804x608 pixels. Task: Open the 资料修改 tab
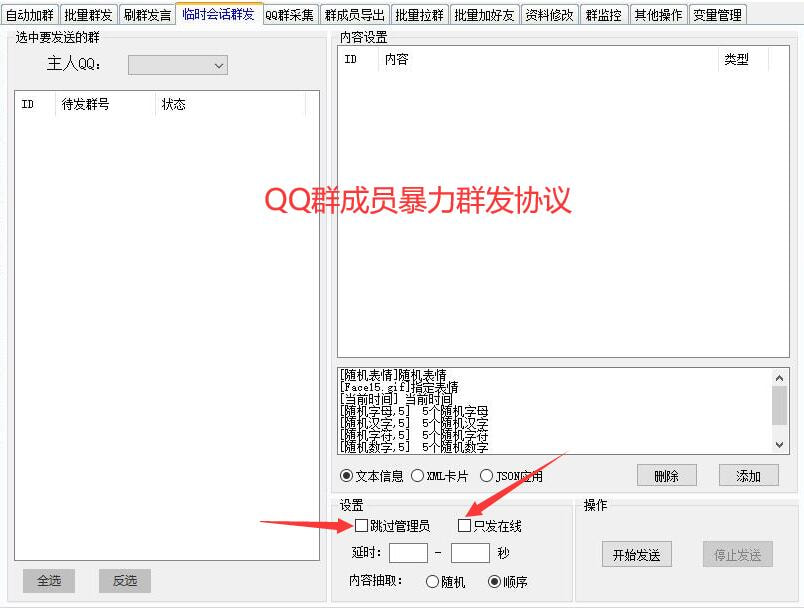(550, 15)
